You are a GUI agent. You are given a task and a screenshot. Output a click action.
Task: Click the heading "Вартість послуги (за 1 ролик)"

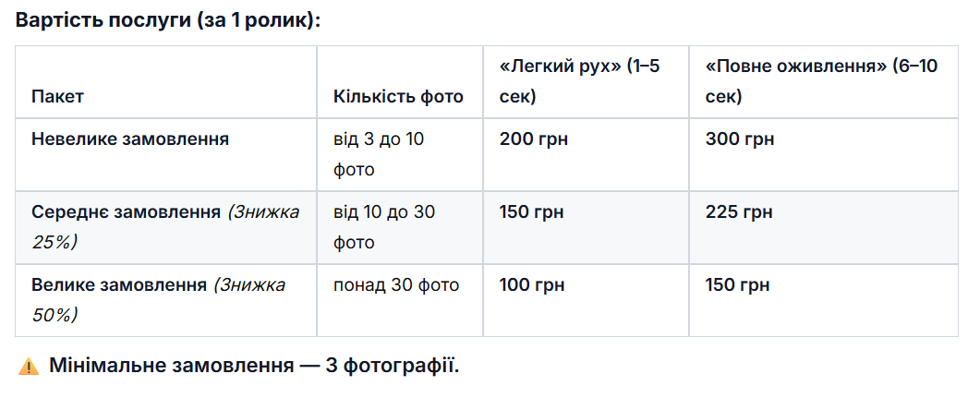tap(168, 20)
